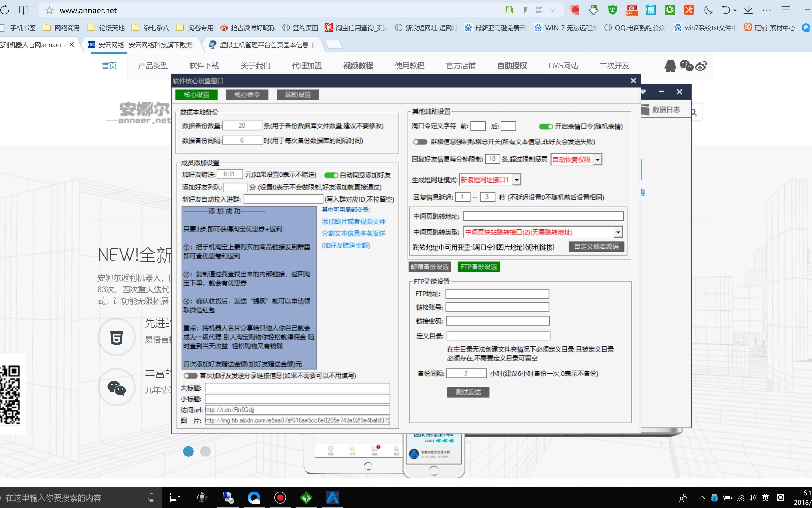
Task: Open the 新浪短网址接口1 dropdown
Action: (516, 180)
